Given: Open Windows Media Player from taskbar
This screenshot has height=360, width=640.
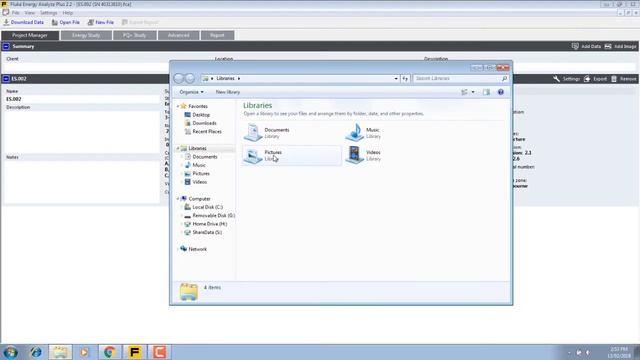Looking at the screenshot, I should coord(84,352).
